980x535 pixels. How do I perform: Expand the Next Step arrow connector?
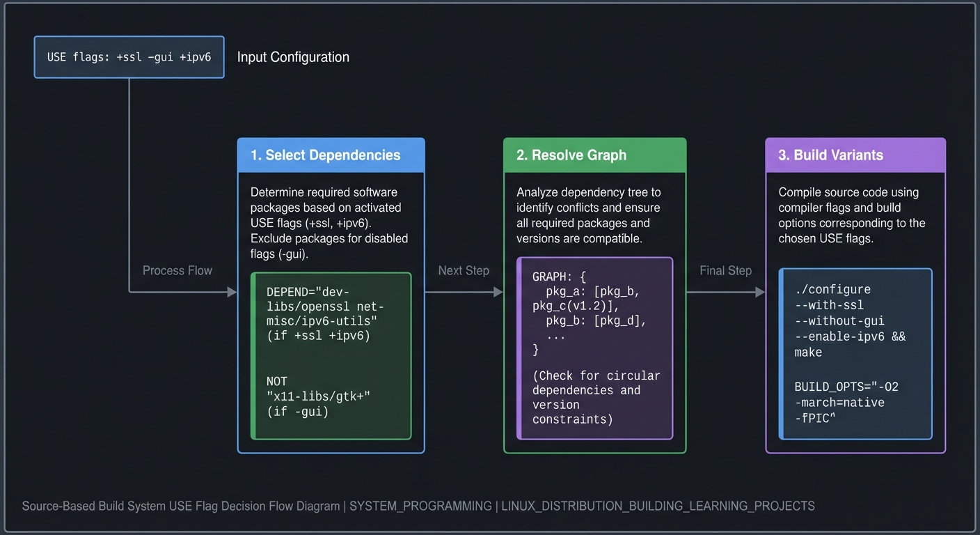[x=464, y=270]
